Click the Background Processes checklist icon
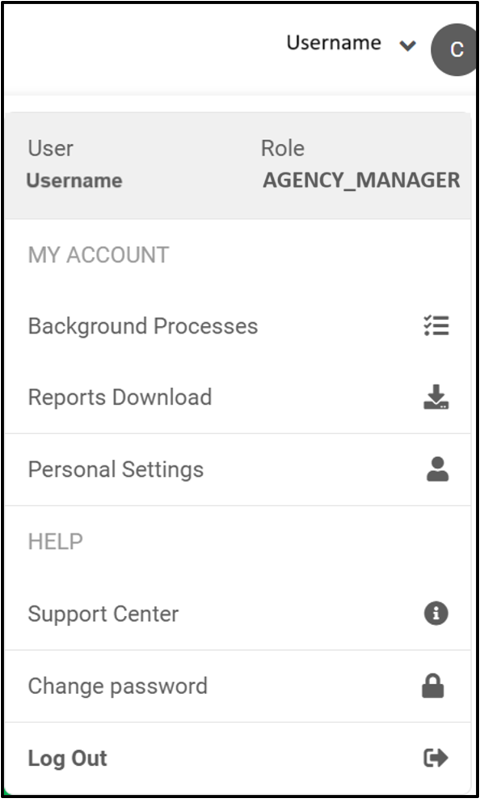The height and width of the screenshot is (799, 480). 436,326
